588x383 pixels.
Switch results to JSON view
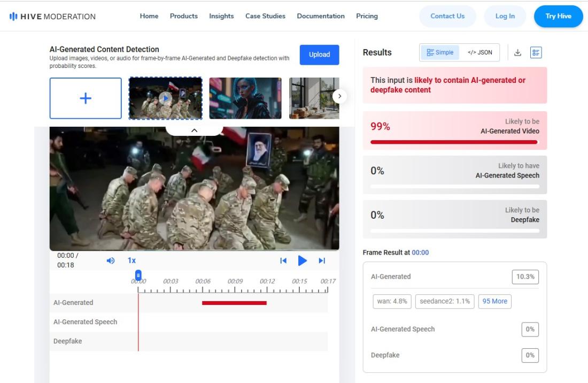click(479, 52)
